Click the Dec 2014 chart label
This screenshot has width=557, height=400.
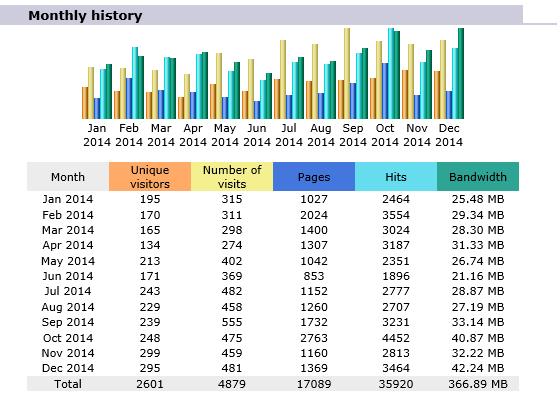[x=449, y=135]
